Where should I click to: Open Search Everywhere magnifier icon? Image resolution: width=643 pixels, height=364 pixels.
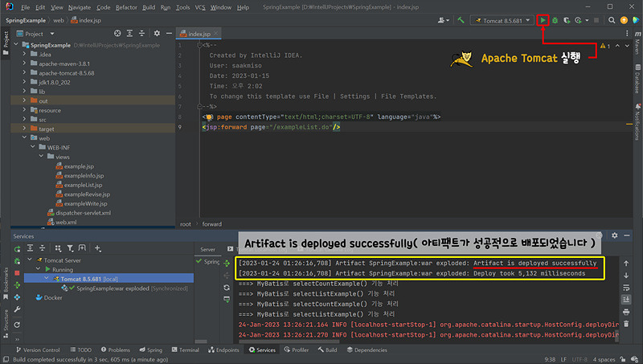(x=612, y=20)
